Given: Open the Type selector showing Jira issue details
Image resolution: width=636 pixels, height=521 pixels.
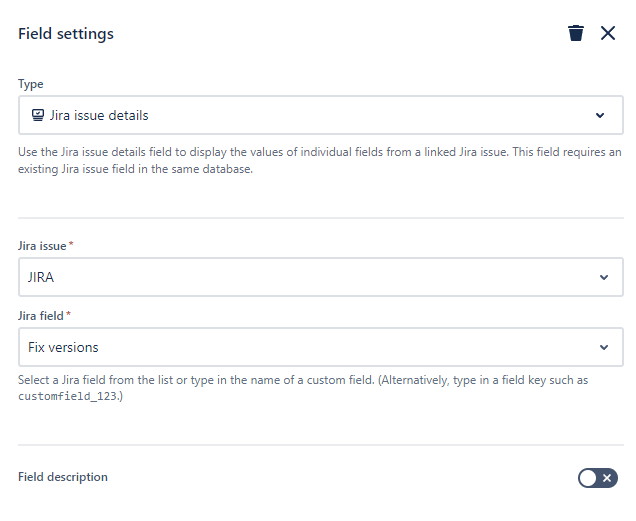Looking at the screenshot, I should [320, 115].
